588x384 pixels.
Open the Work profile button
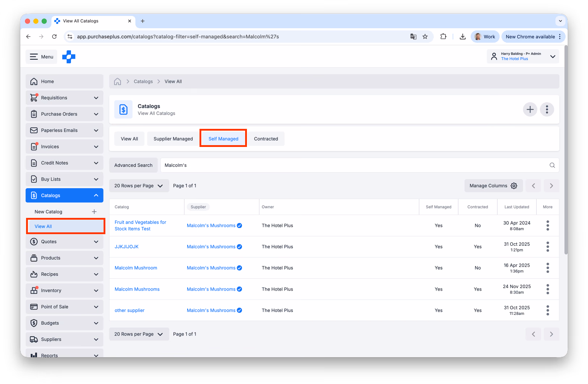(x=485, y=37)
